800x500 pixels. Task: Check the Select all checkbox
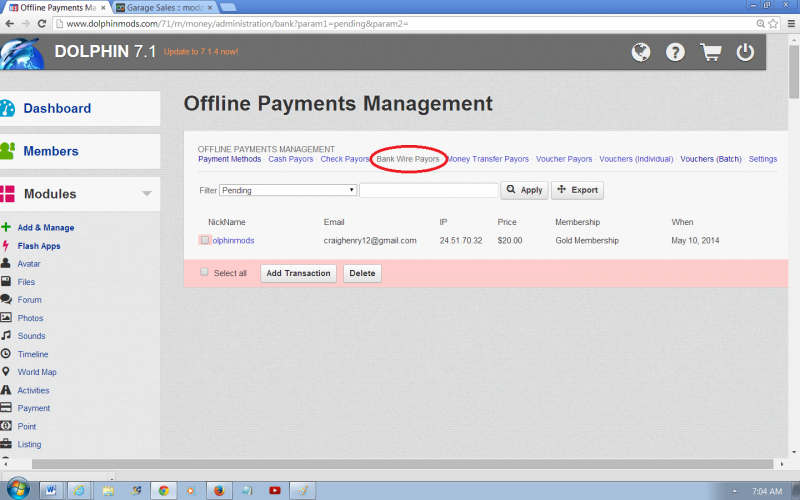tap(204, 272)
